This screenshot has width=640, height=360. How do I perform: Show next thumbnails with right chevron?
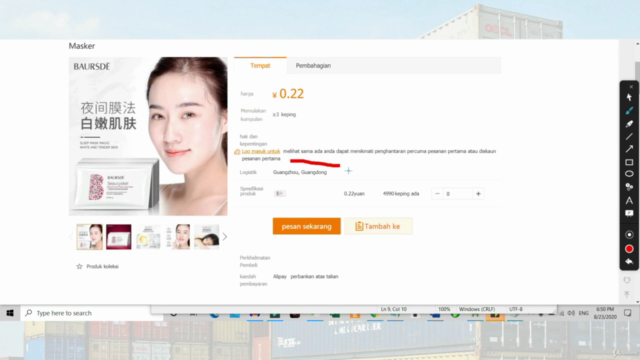pyautogui.click(x=224, y=237)
